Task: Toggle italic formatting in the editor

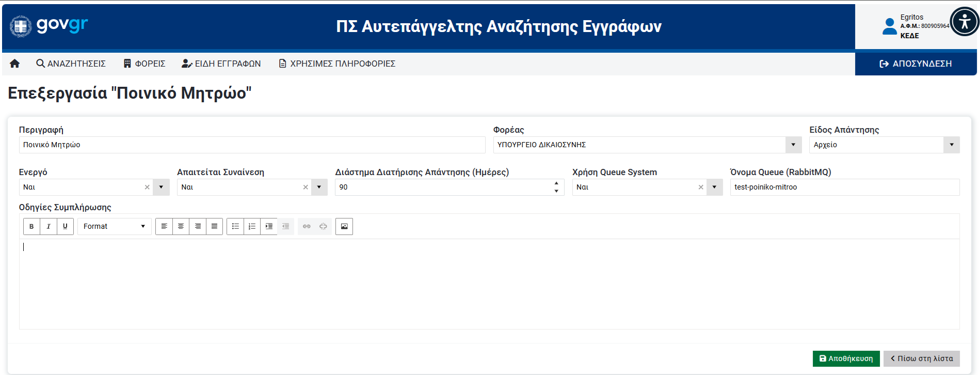Action: 49,226
